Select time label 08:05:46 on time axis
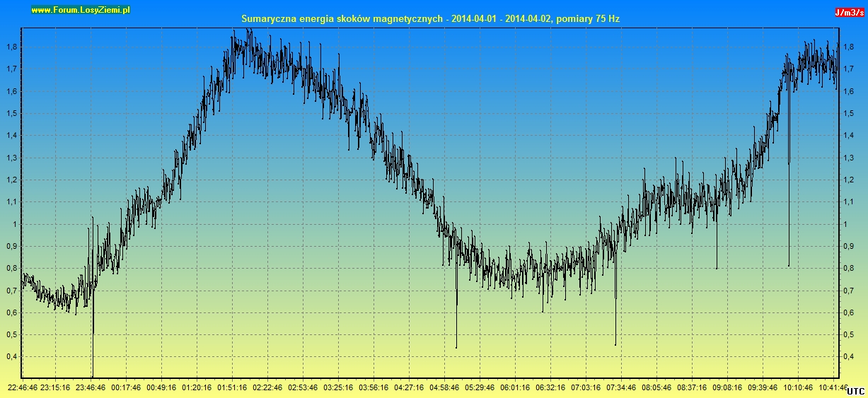868x398 pixels. click(656, 387)
